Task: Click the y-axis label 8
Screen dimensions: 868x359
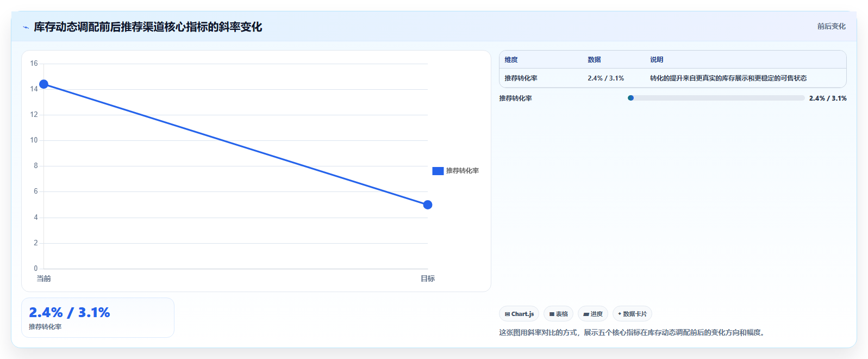Action: pyautogui.click(x=36, y=166)
